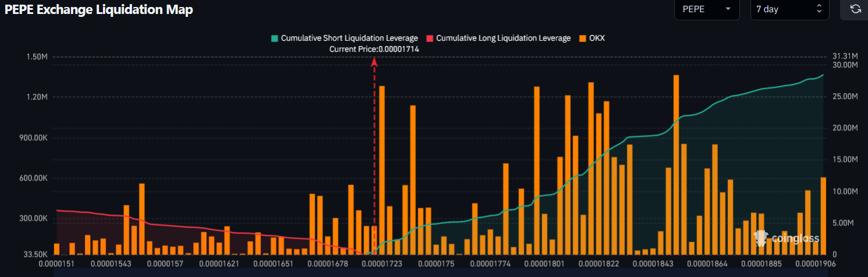Click the orange OKX legend swatch
This screenshot has height=277, width=868.
click(x=582, y=38)
